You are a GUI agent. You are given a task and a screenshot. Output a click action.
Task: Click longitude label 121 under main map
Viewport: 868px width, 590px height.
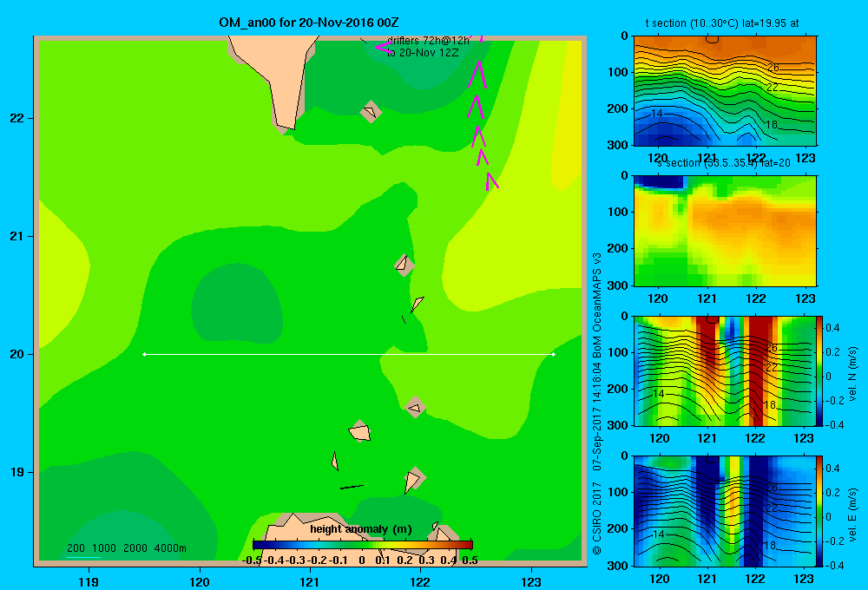(x=310, y=581)
